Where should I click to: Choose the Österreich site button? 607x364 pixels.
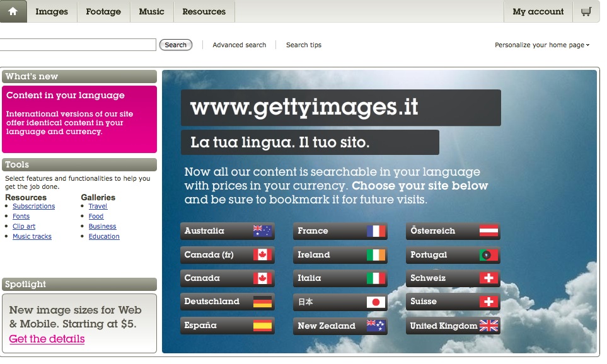(453, 231)
